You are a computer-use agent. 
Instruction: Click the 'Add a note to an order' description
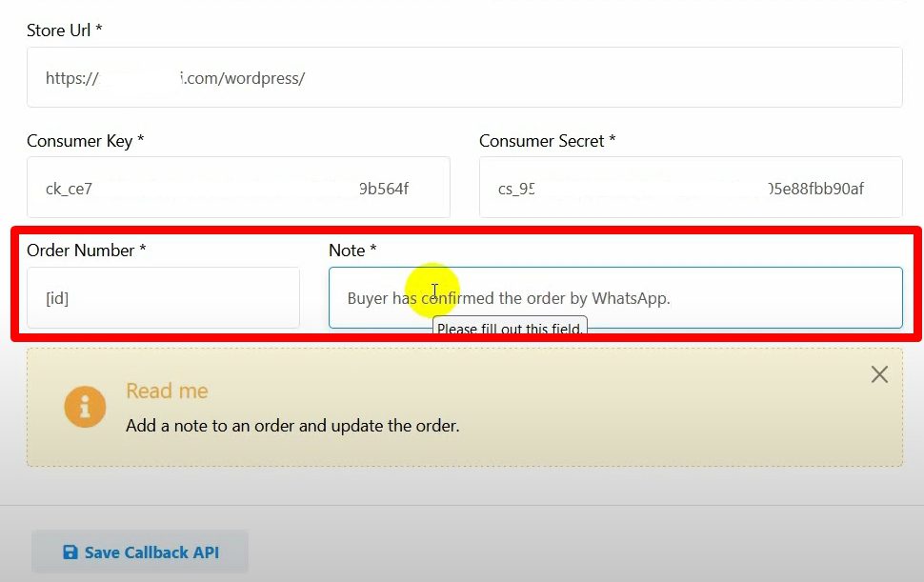click(292, 426)
